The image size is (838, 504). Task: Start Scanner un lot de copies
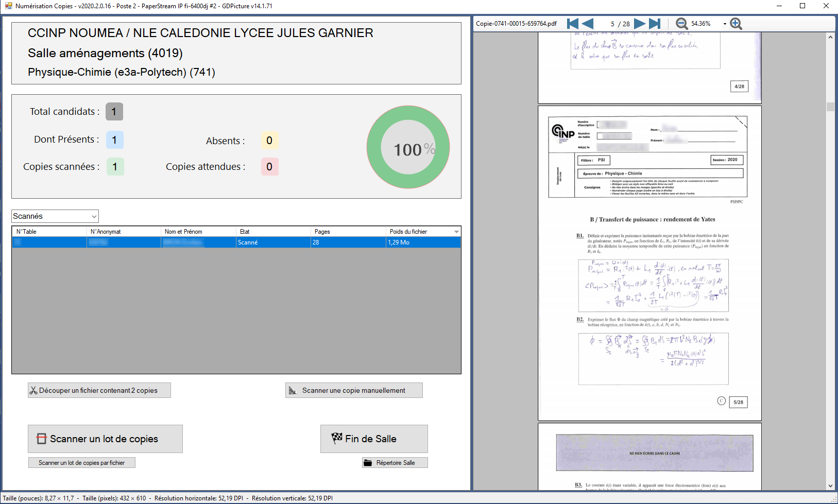pos(105,439)
